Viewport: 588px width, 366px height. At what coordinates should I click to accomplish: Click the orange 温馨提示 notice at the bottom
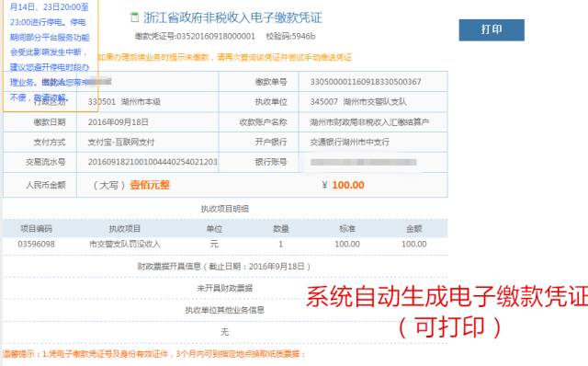154,354
